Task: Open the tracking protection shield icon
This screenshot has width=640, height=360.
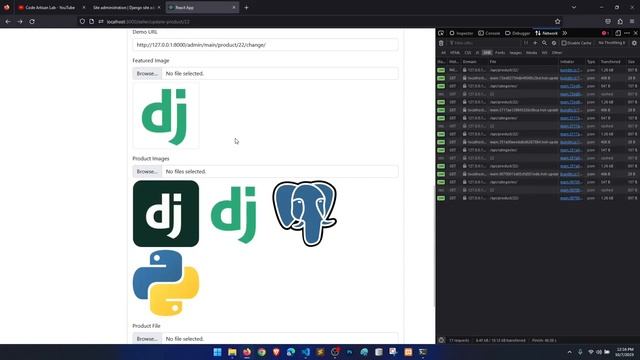Action: click(x=82, y=22)
